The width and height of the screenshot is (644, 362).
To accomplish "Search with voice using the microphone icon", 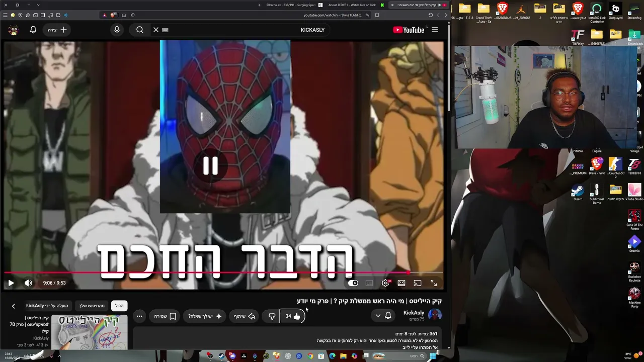I will pyautogui.click(x=117, y=30).
